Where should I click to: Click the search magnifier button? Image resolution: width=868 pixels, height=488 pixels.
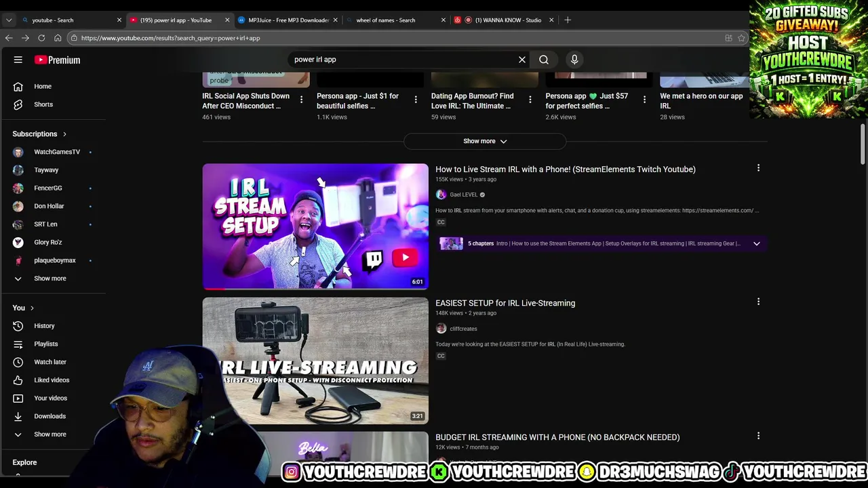pyautogui.click(x=544, y=60)
